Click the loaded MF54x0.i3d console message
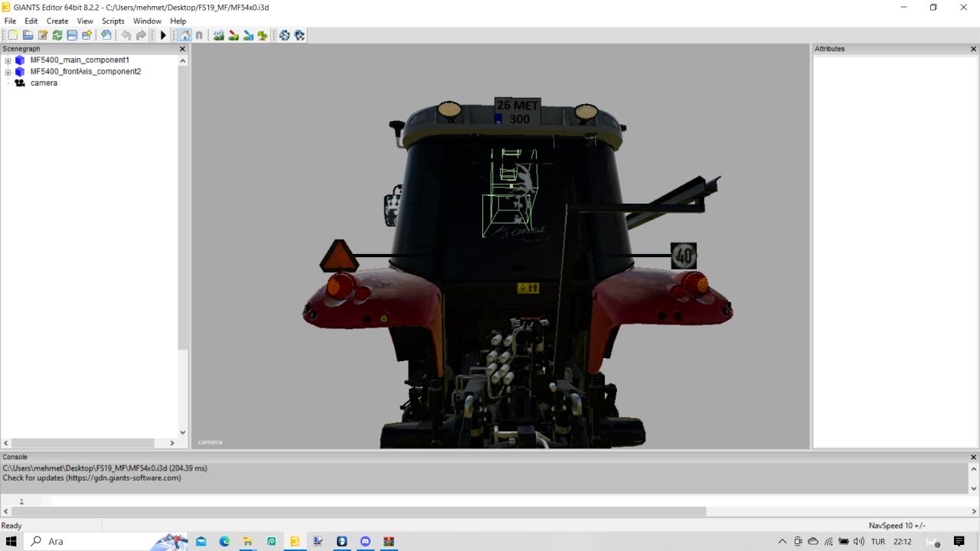This screenshot has width=980, height=551. tap(105, 468)
